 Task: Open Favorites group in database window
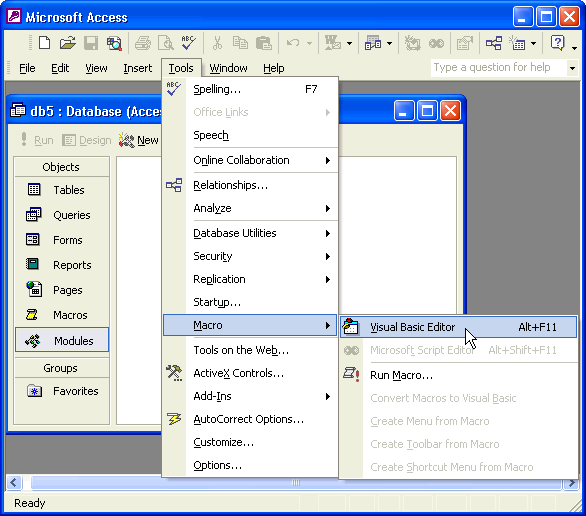[62, 391]
